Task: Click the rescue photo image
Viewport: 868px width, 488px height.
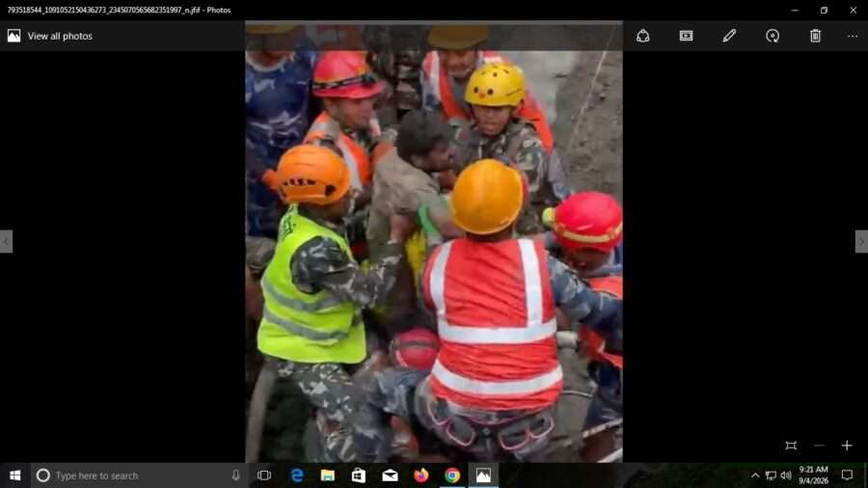Action: pyautogui.click(x=434, y=242)
